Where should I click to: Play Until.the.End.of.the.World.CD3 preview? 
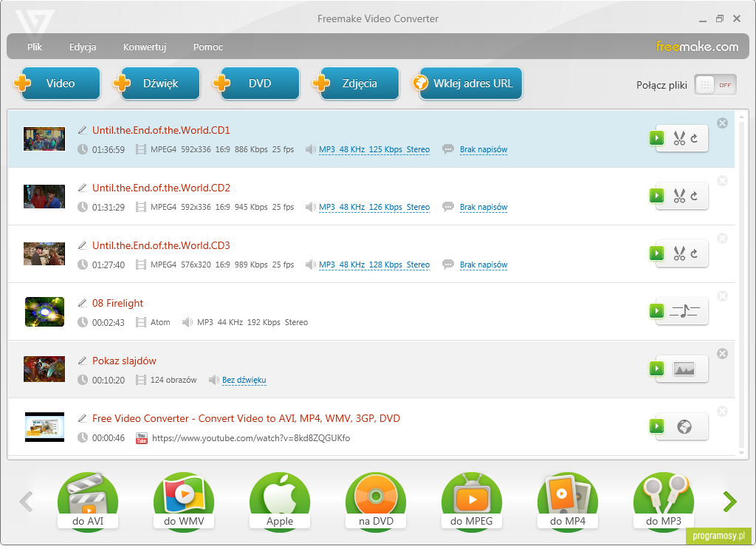656,253
